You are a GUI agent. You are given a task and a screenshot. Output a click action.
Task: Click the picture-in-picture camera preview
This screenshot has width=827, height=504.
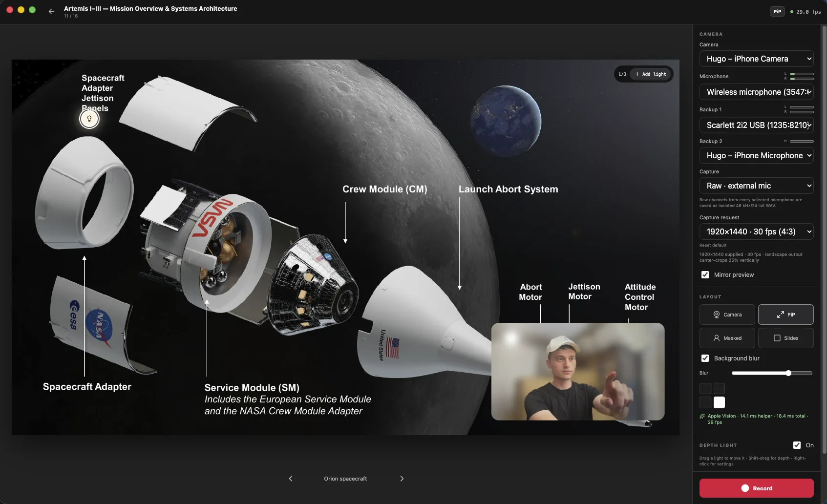[x=578, y=371]
